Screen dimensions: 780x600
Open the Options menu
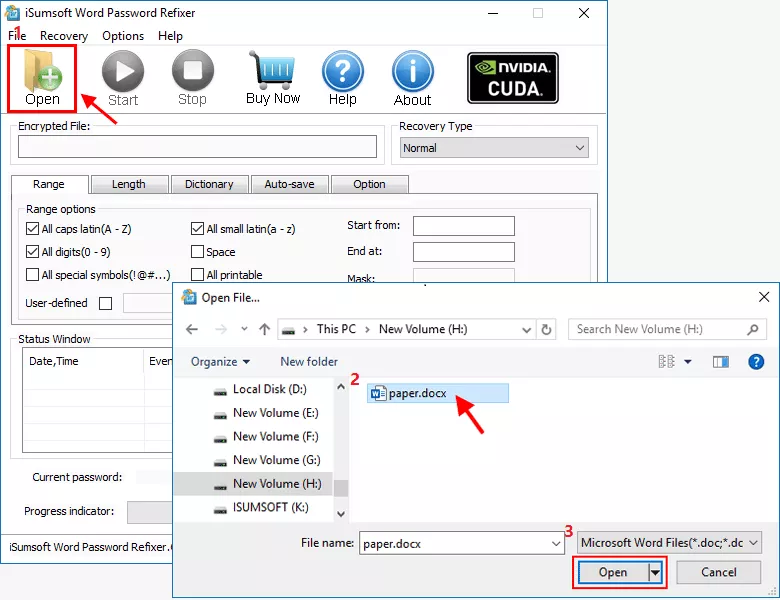click(123, 36)
